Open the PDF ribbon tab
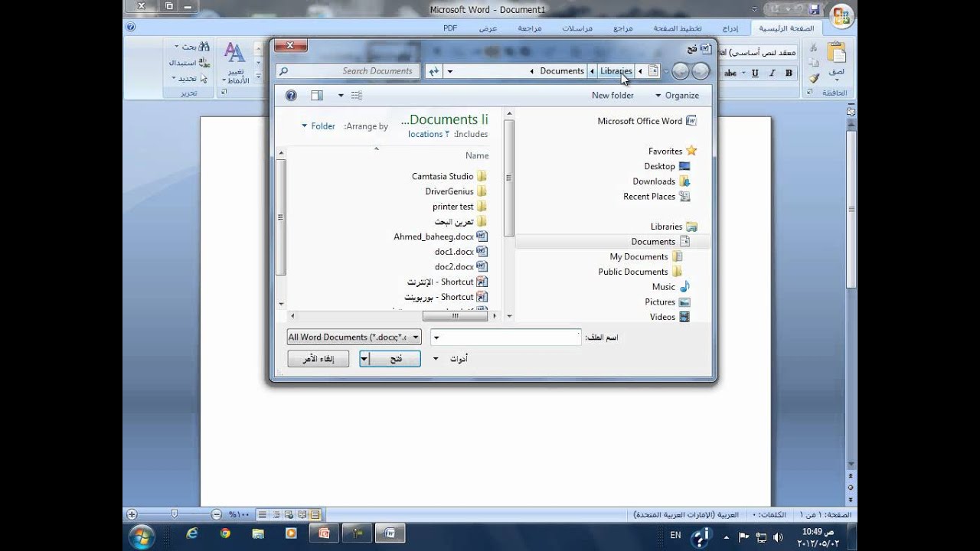This screenshot has width=980, height=551. [450, 28]
